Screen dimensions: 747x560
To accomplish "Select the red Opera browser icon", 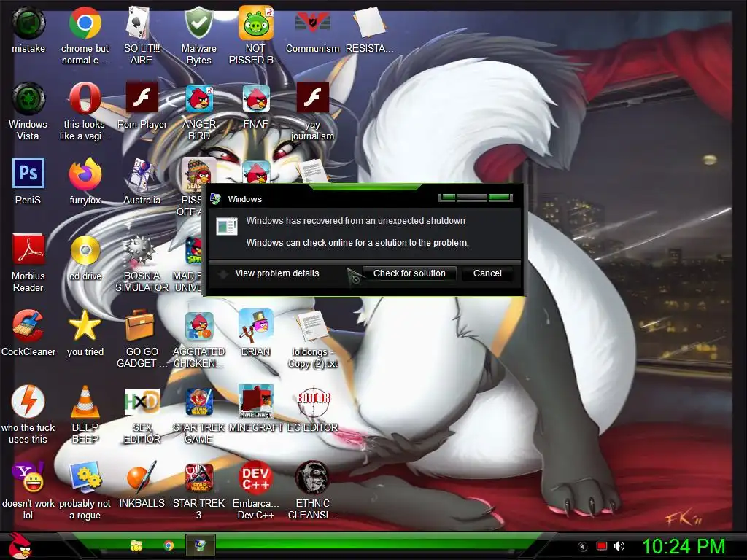I will pyautogui.click(x=85, y=98).
